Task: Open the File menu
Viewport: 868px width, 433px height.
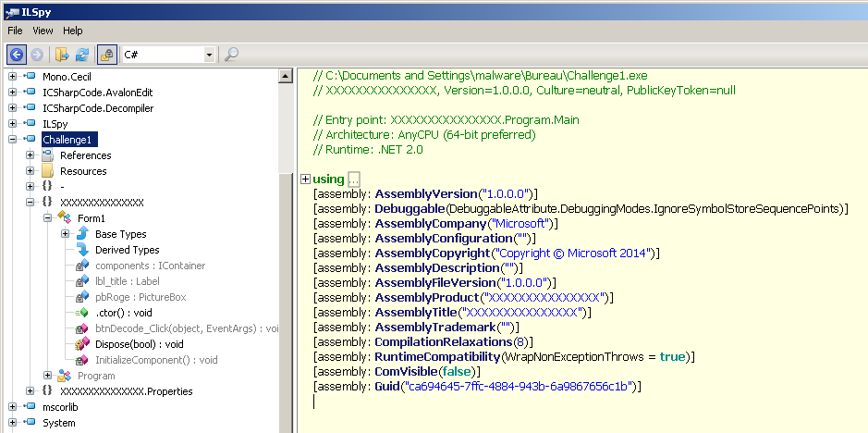Action: (x=15, y=31)
